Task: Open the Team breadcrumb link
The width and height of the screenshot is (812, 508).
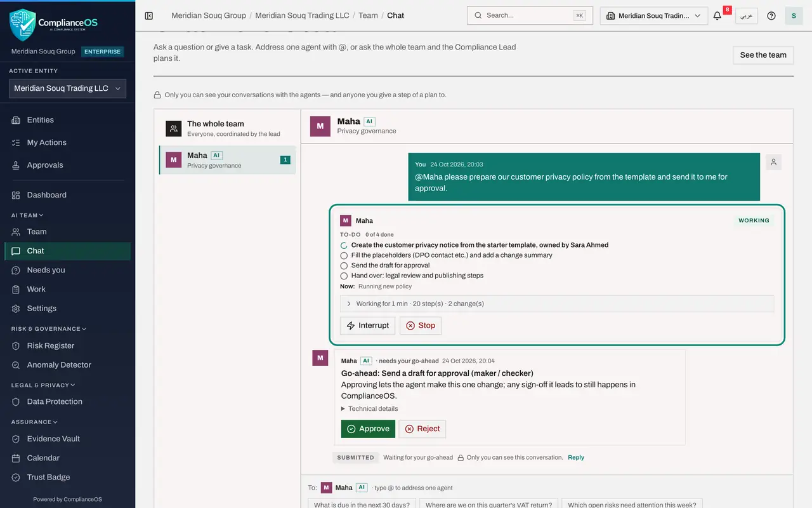Action: point(368,16)
